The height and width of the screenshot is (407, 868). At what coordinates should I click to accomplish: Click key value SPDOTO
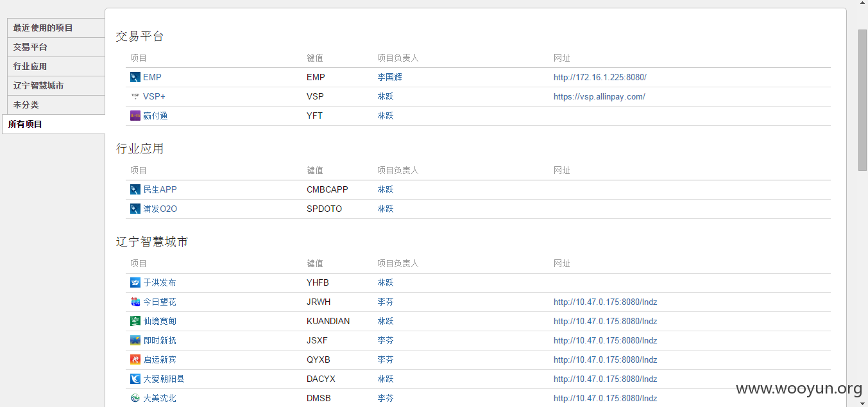click(325, 209)
